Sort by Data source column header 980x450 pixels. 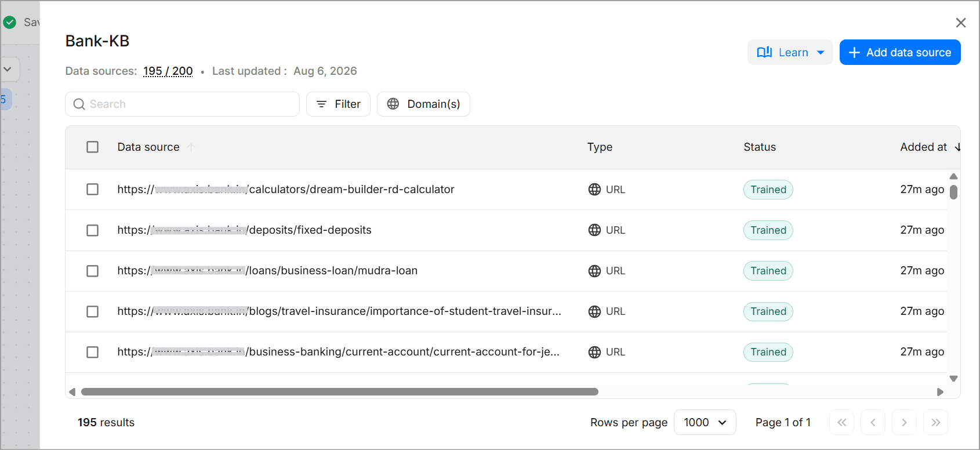[148, 147]
